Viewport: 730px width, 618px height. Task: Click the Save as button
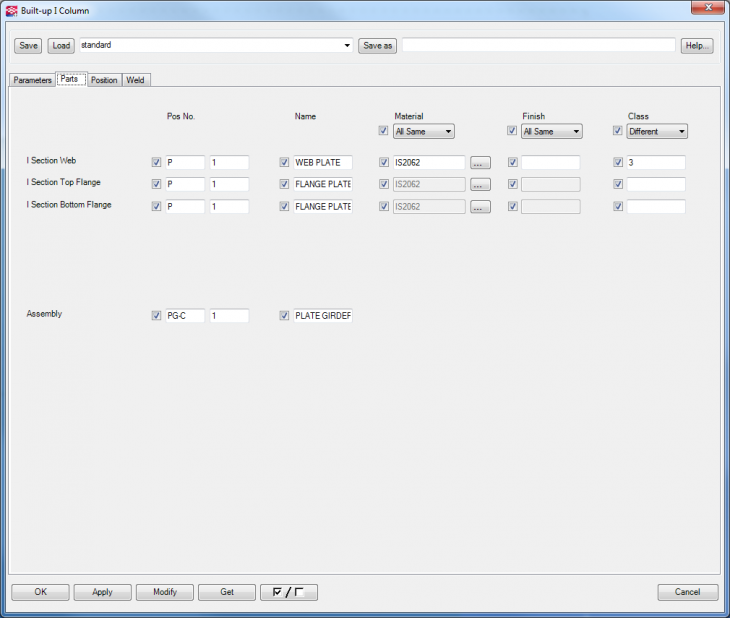tap(377, 45)
